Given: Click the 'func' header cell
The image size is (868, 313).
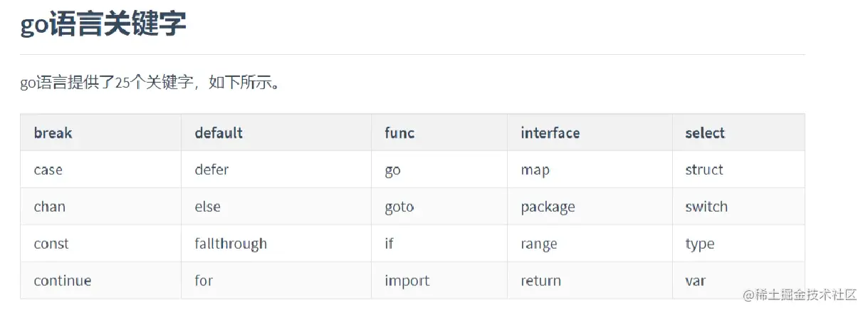Looking at the screenshot, I should tap(399, 133).
